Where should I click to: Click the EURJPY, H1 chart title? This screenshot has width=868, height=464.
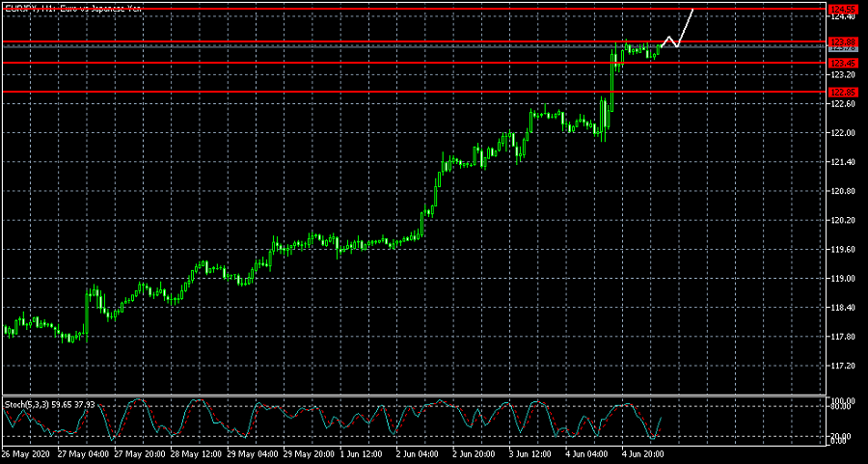72,8
